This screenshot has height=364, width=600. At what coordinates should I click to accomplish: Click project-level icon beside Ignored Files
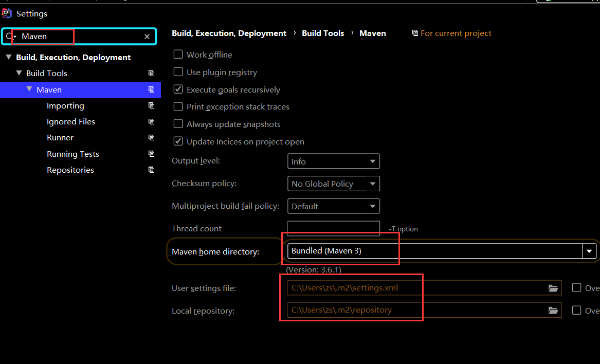pyautogui.click(x=152, y=122)
